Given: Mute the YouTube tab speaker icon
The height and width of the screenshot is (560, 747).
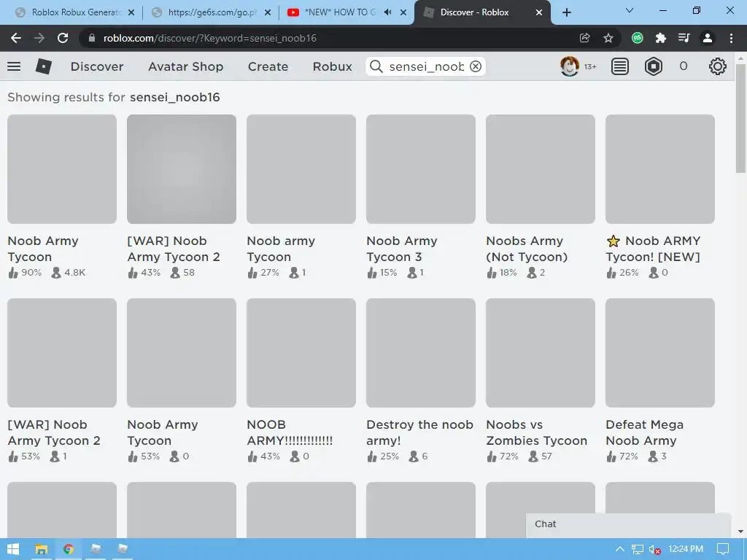Looking at the screenshot, I should tap(387, 12).
